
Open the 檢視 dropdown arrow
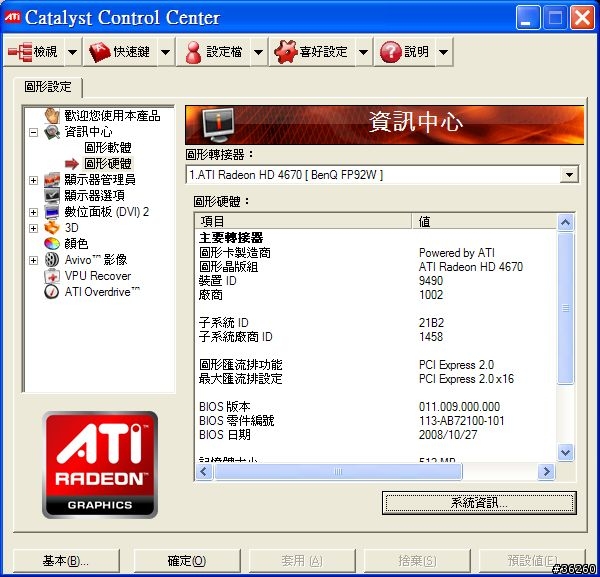(72, 52)
